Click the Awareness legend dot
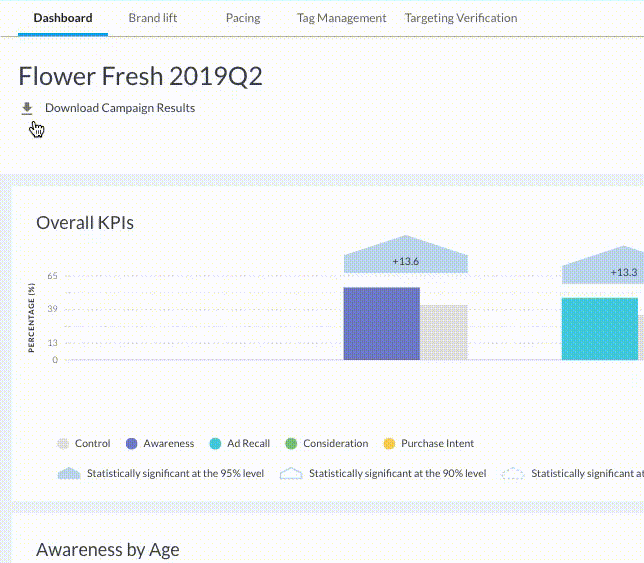Screen dimensions: 644x563 [x=131, y=444]
